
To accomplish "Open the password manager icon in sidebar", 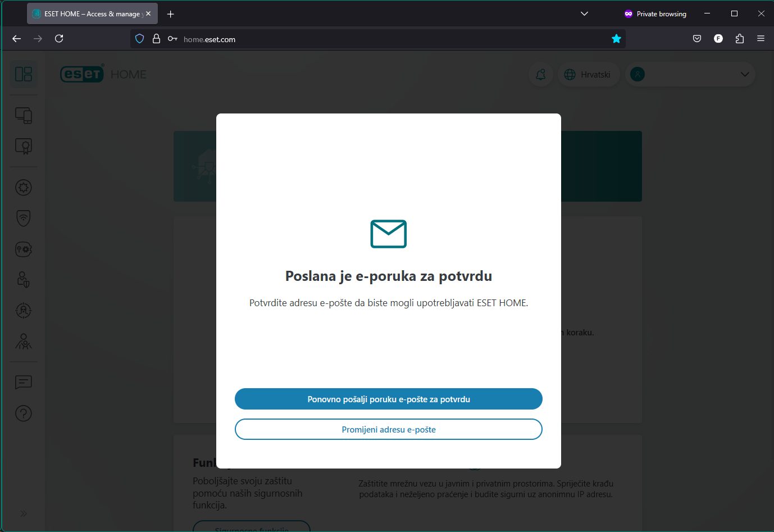I will 24,249.
